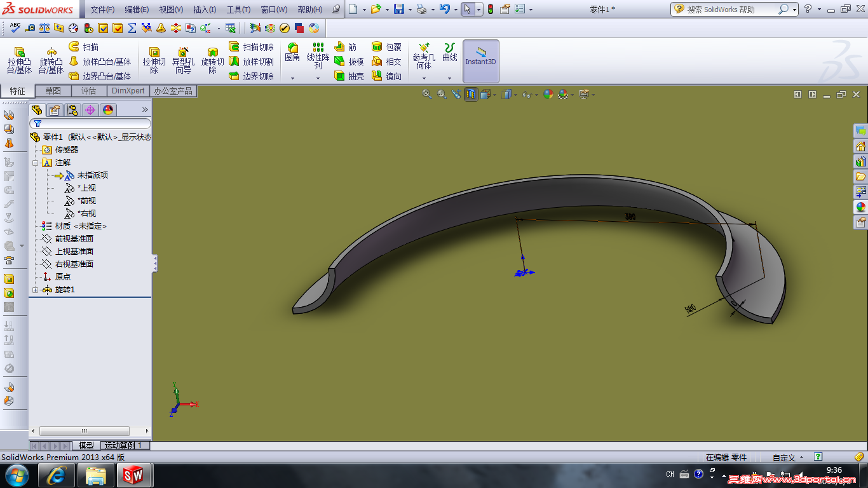Open the Windows Start menu
Viewport: 868px width, 488px height.
point(16,475)
